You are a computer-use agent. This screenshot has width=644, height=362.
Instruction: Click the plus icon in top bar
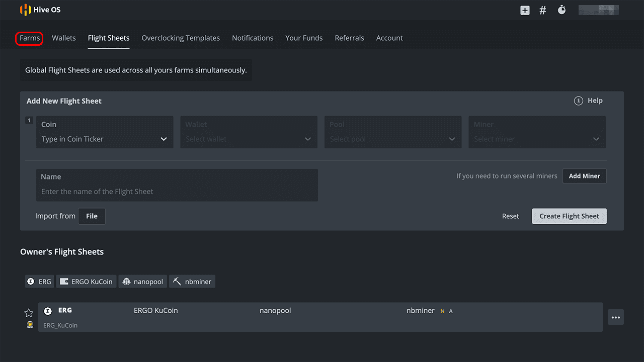(525, 10)
